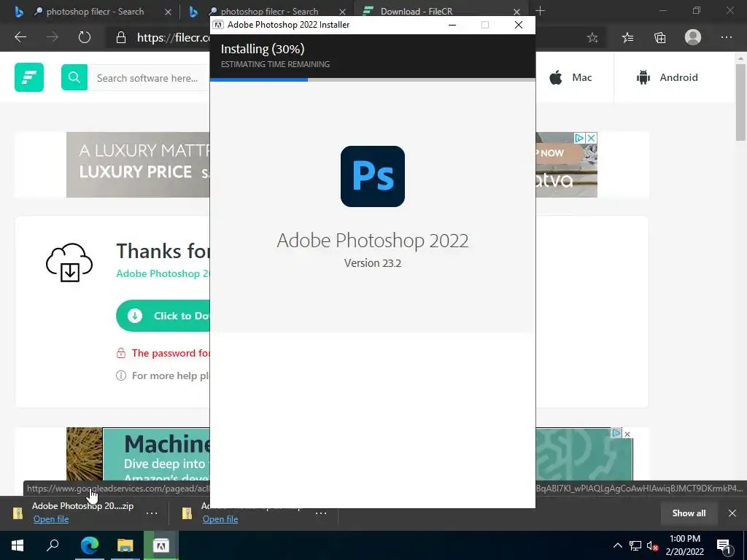The image size is (747, 560).
Task: Click the For more help text
Action: (x=171, y=376)
